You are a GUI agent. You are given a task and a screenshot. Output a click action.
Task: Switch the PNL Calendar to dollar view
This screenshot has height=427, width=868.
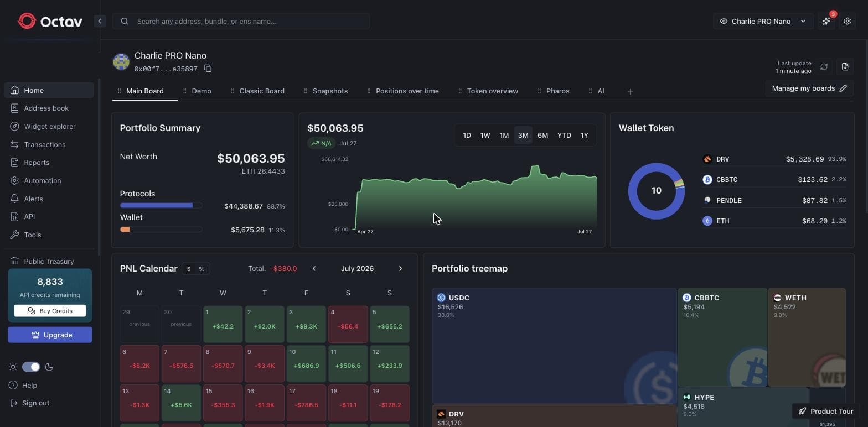pyautogui.click(x=189, y=269)
